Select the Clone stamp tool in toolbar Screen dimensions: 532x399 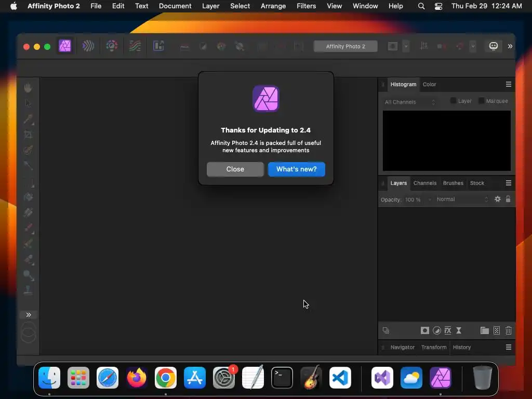[x=28, y=290]
